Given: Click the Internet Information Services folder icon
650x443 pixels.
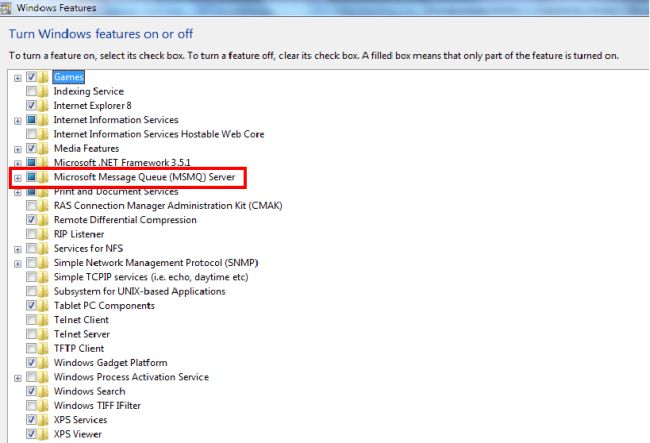Looking at the screenshot, I should [x=43, y=120].
